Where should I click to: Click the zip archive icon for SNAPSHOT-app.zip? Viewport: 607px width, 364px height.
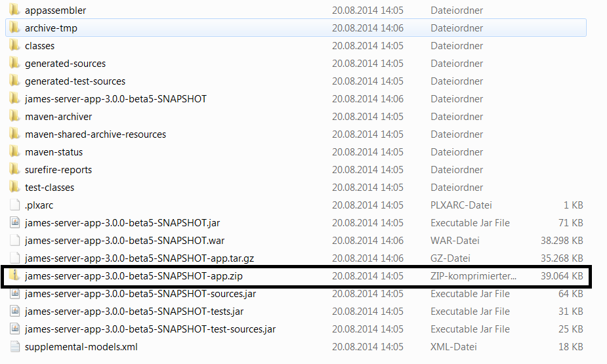tap(14, 276)
